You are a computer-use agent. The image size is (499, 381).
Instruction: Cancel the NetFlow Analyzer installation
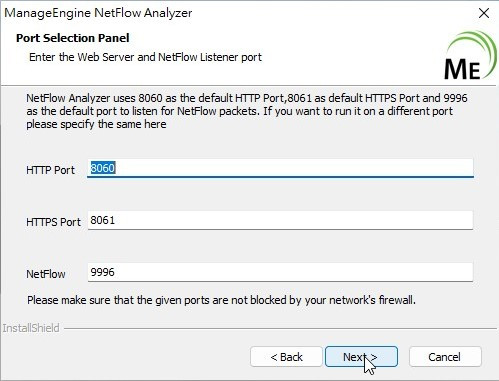click(445, 357)
